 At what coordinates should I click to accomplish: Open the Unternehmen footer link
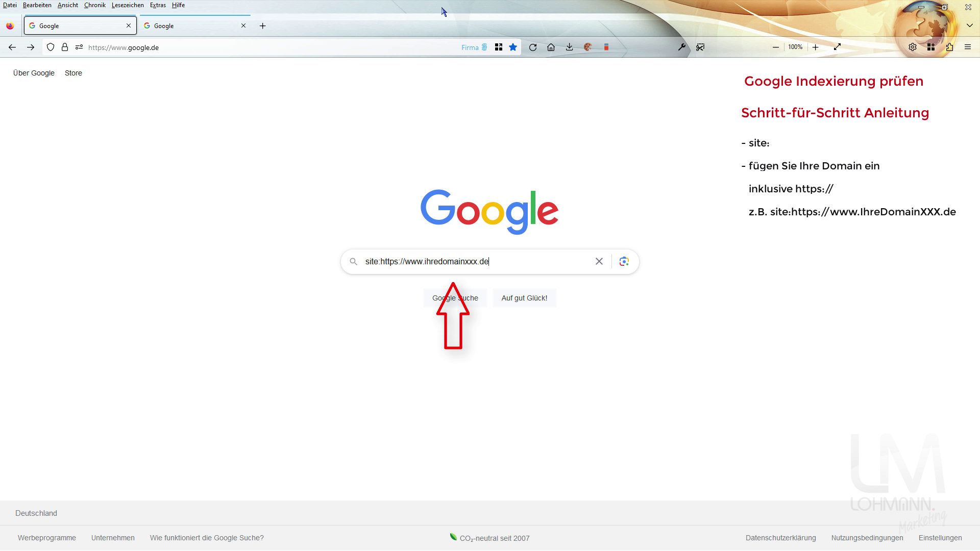click(113, 538)
